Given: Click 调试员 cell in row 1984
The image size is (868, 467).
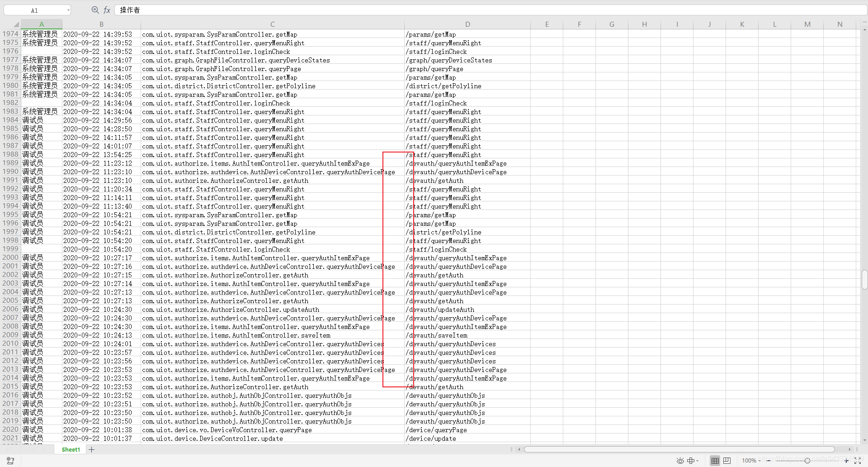Looking at the screenshot, I should coord(42,120).
